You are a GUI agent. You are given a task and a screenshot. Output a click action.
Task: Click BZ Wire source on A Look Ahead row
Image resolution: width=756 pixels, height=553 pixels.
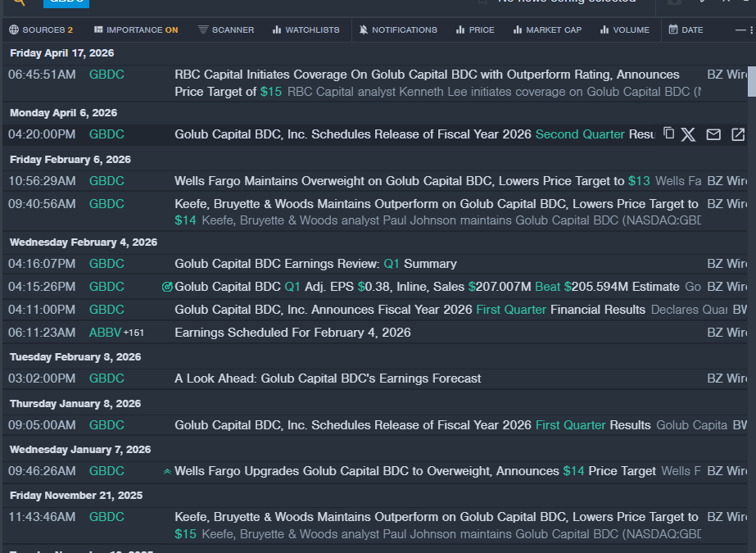727,378
